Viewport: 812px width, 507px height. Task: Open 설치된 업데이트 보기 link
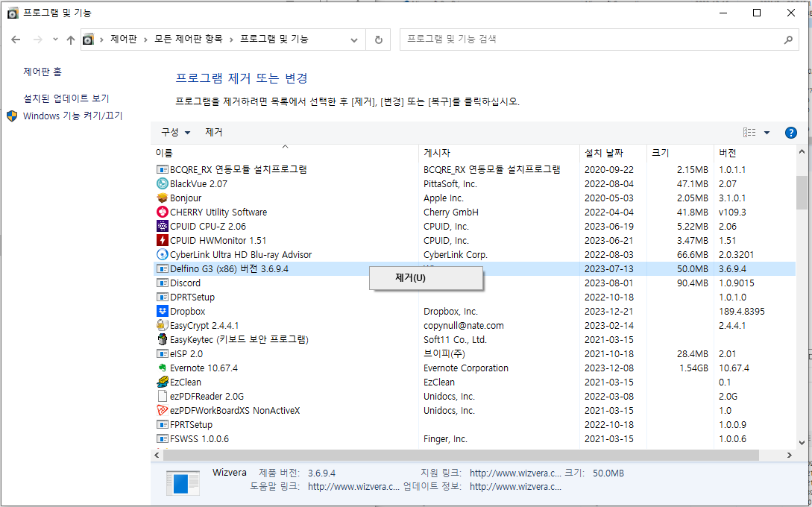click(66, 98)
